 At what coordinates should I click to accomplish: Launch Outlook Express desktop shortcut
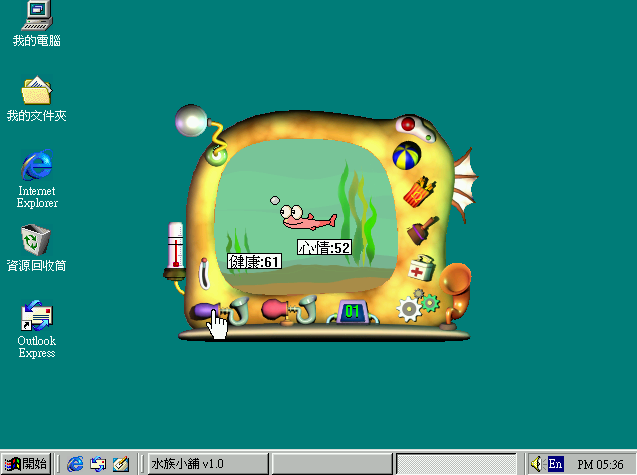click(37, 329)
